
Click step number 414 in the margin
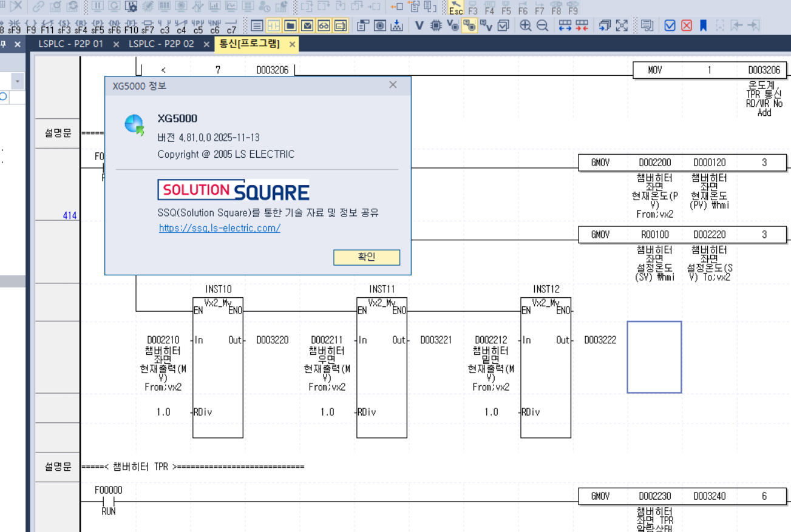pos(70,215)
